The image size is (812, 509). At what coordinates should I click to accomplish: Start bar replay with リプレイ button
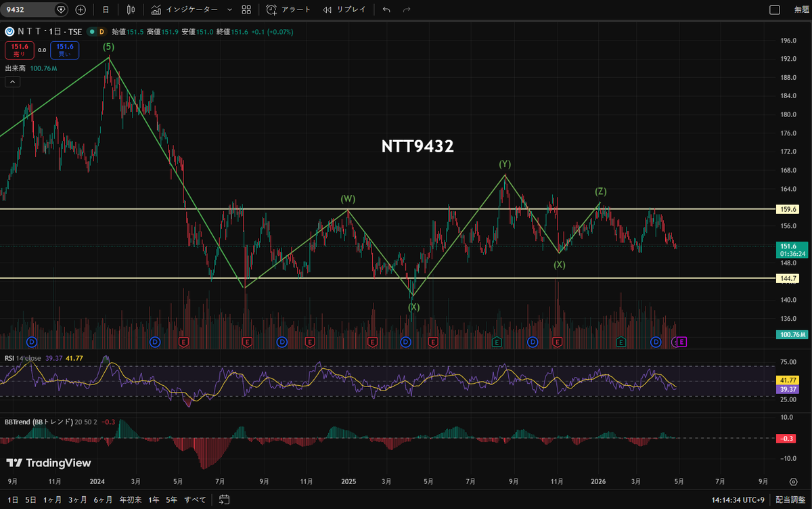[x=344, y=9]
